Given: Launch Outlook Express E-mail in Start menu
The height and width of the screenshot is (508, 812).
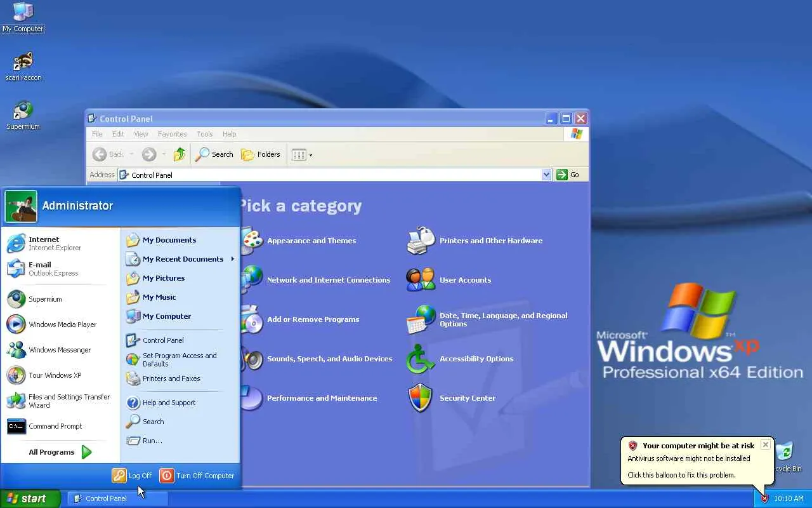Looking at the screenshot, I should click(x=61, y=269).
